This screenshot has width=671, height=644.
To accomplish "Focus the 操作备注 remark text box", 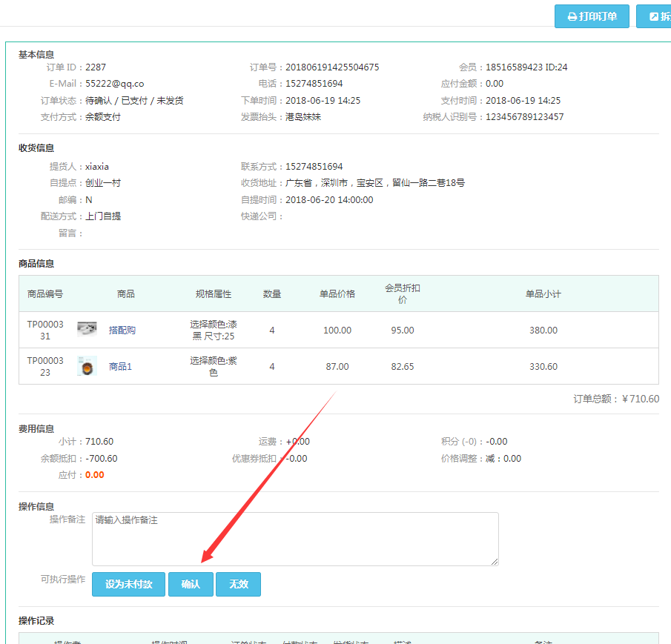I will pos(294,539).
